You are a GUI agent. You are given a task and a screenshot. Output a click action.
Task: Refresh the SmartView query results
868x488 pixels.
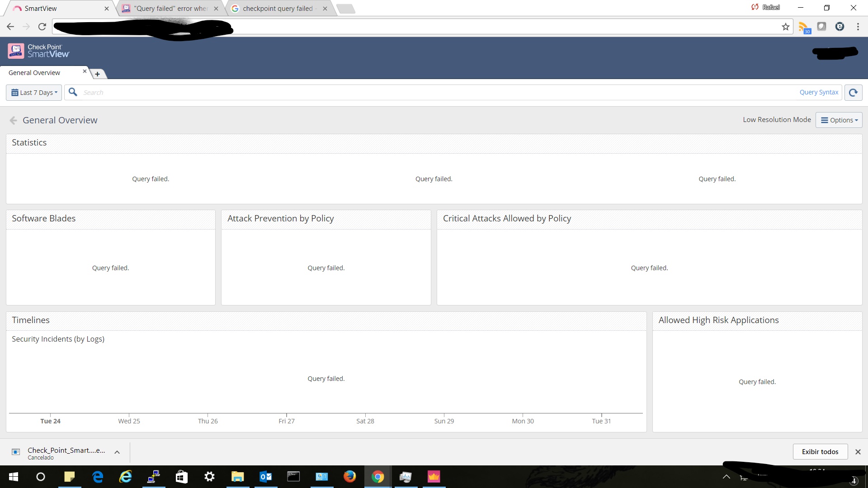pos(853,93)
